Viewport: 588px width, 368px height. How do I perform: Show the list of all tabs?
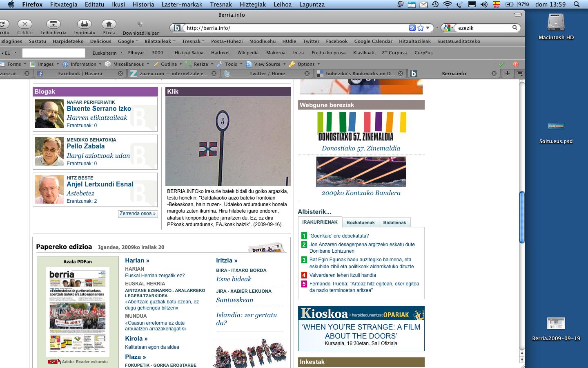coord(520,74)
